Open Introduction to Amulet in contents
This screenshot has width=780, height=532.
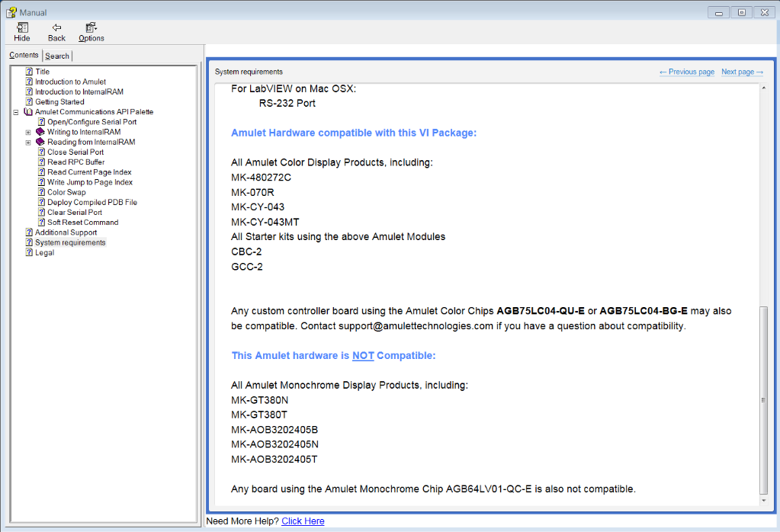[70, 82]
